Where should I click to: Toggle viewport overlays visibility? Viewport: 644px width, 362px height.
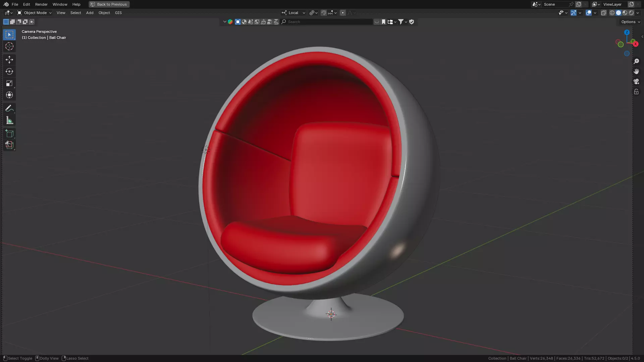pyautogui.click(x=589, y=13)
